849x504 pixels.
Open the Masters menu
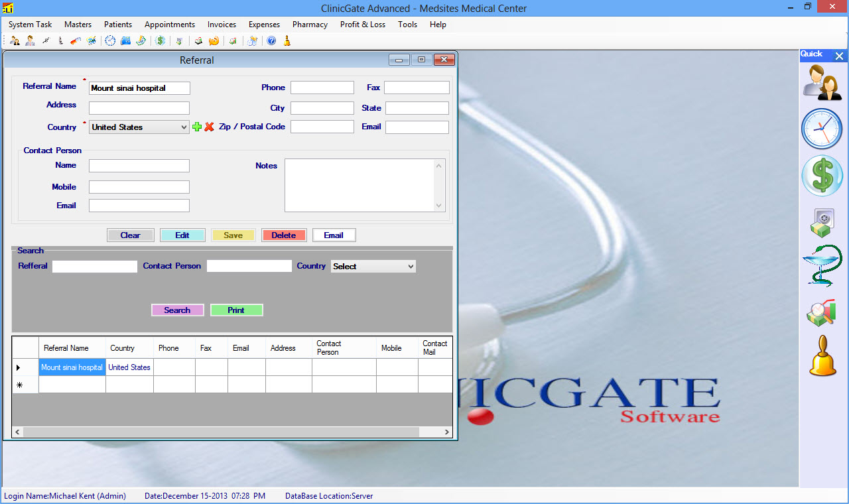(x=78, y=25)
